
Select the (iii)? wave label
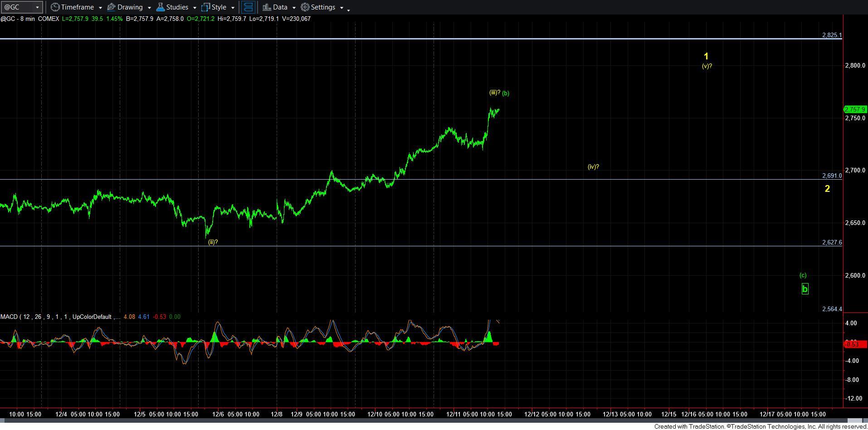[x=495, y=93]
